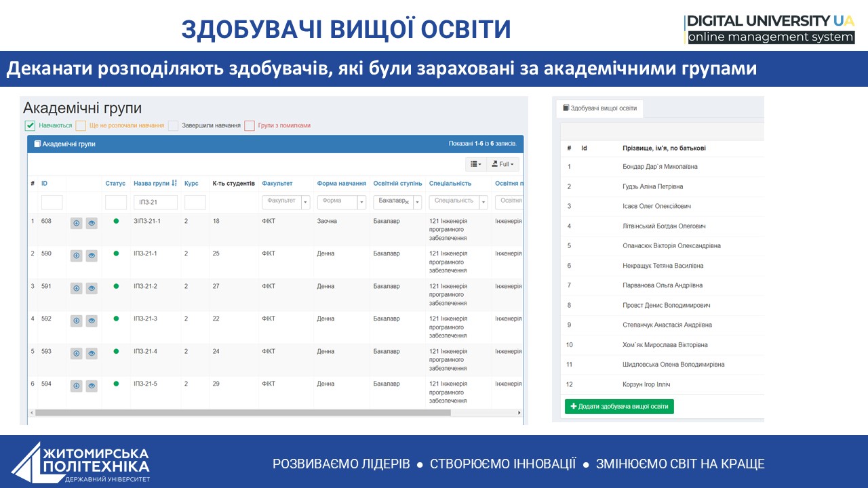The width and height of the screenshot is (868, 488).
Task: Click the download icon for group ЗІПЗ-21-1
Action: click(77, 224)
